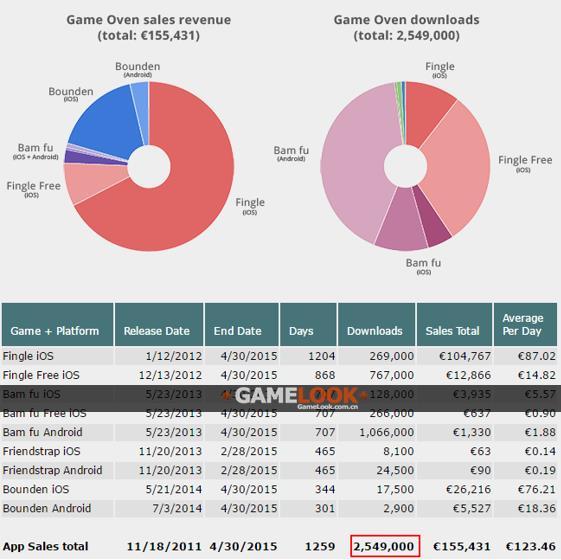Select the 'Downloads' column header
Viewport: 561px width, 560px height.
376,325
